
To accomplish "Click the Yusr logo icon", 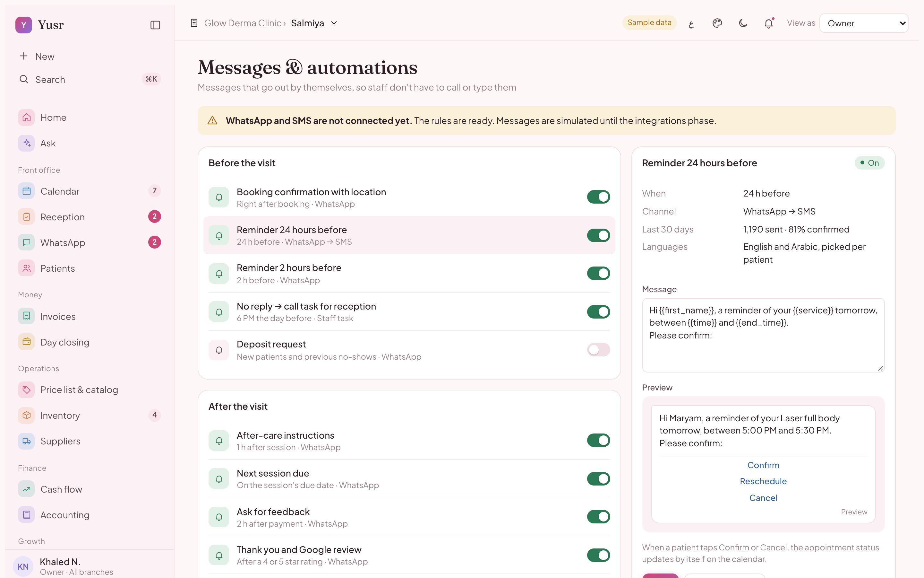I will point(24,25).
